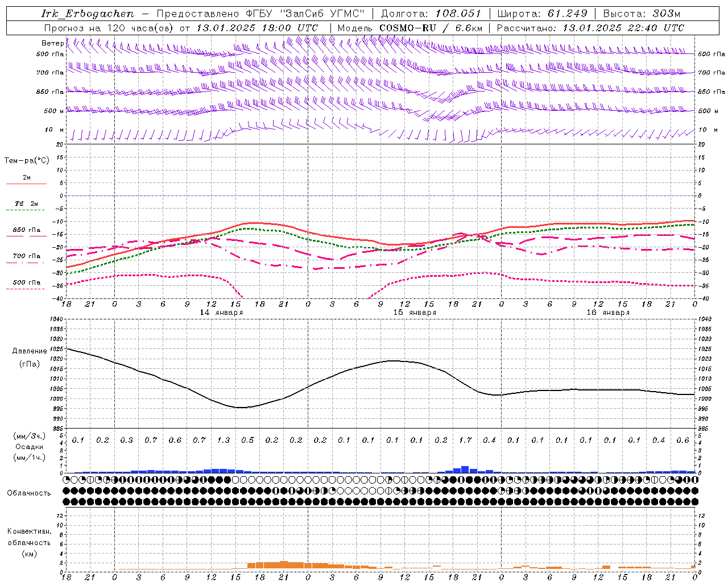Click the '2м' temperature legend entry
The width and height of the screenshot is (728, 582).
click(x=27, y=178)
